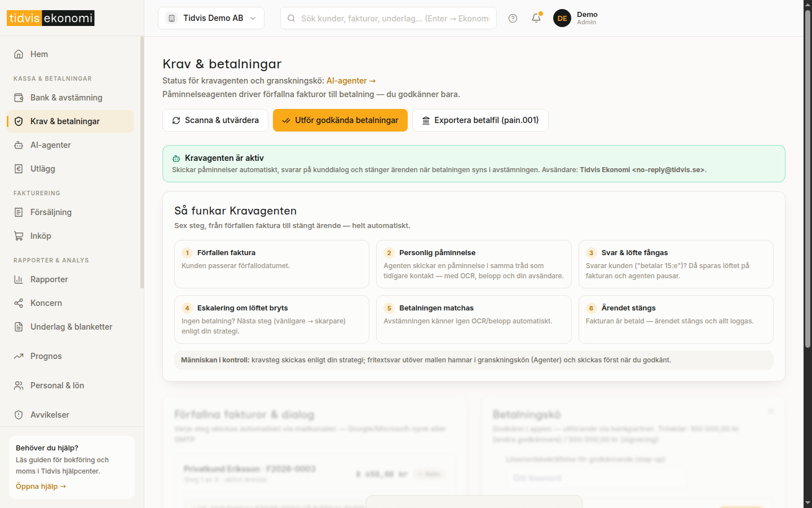Go to Krav & betalningar menu item
Screen dimensions: 812x508
click(x=70, y=121)
